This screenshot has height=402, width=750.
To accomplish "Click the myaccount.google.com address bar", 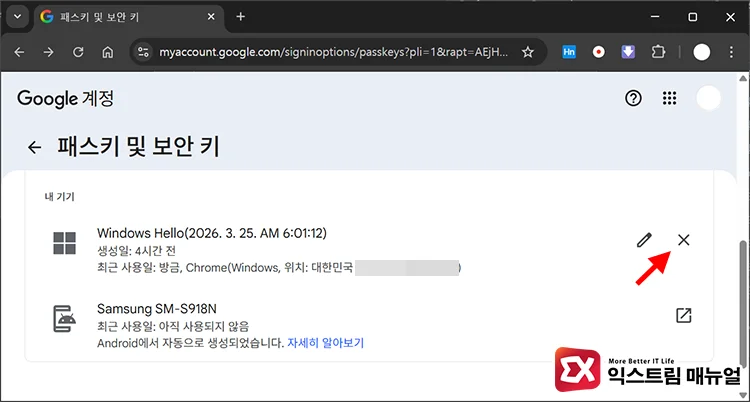I will [333, 52].
